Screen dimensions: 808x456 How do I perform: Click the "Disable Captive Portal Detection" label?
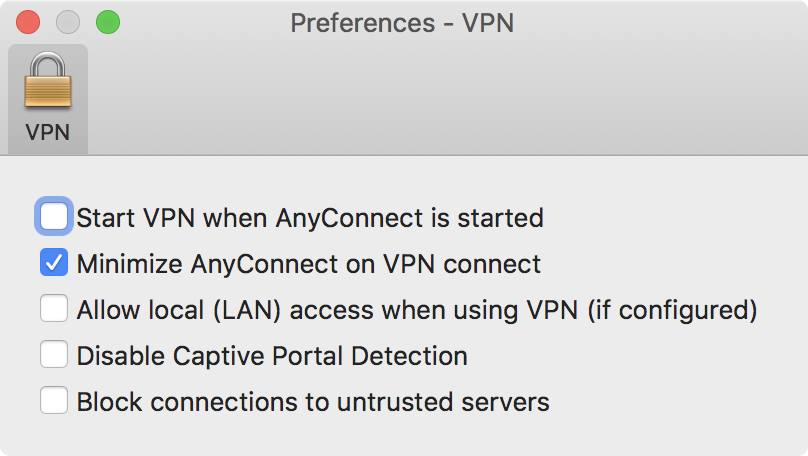coord(272,356)
